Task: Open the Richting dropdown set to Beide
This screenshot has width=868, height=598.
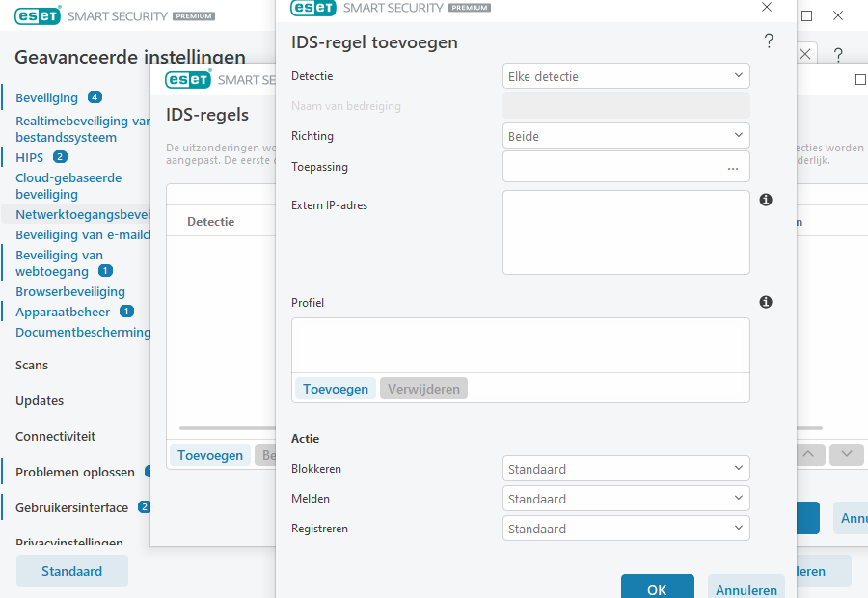Action: [625, 136]
